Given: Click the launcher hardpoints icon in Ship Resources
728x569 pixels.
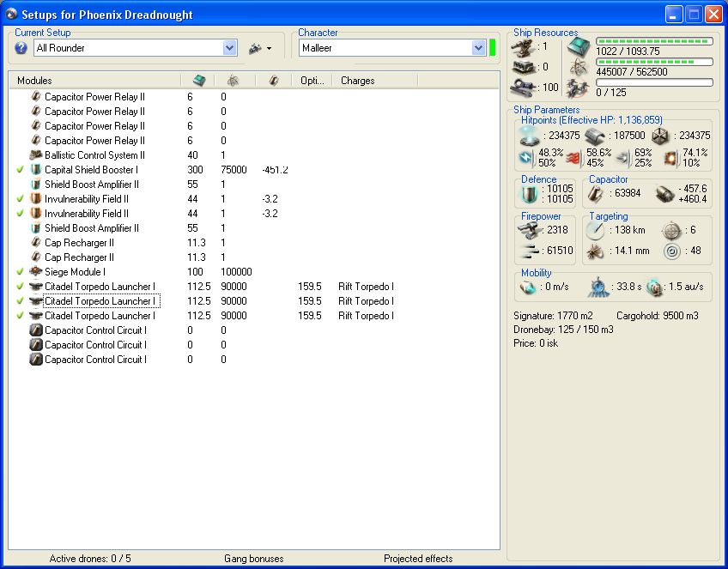Looking at the screenshot, I should (x=522, y=47).
